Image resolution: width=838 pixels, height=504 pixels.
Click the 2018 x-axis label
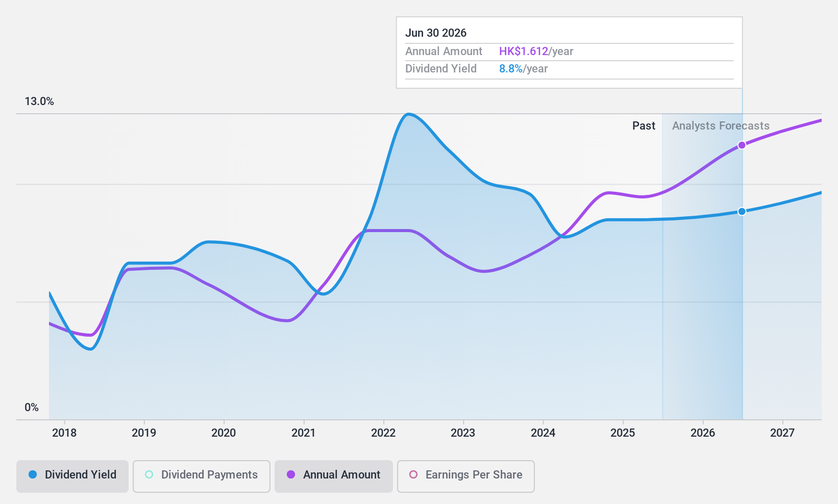(x=64, y=433)
